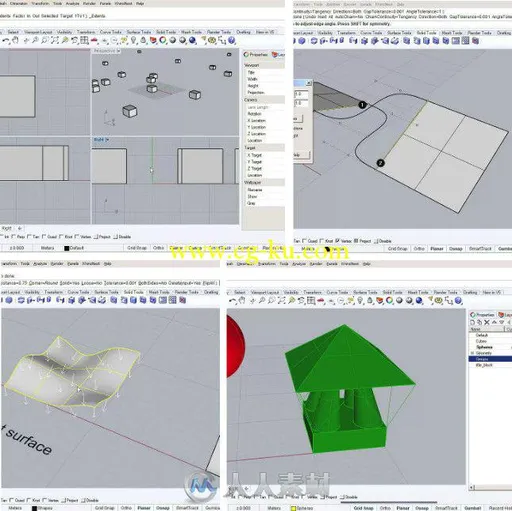This screenshot has width=512, height=511.
Task: Toggle Grid Snap in boxes window status bar
Action: point(137,248)
